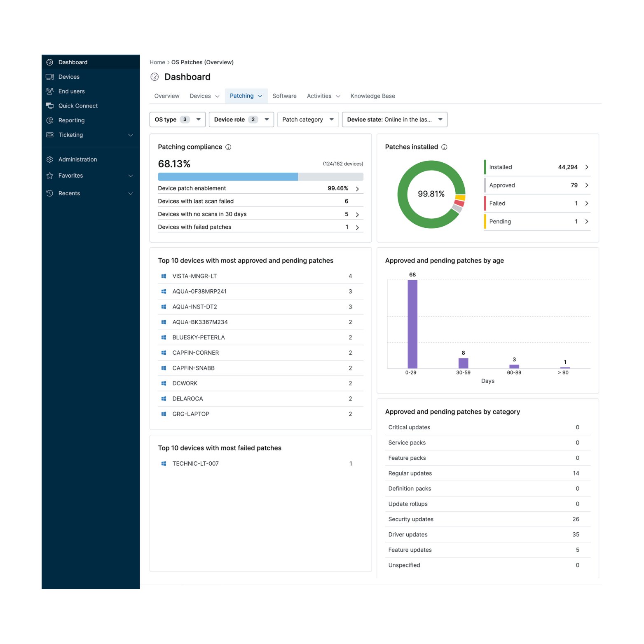Expand the Patch category filter
The width and height of the screenshot is (644, 644).
point(307,119)
